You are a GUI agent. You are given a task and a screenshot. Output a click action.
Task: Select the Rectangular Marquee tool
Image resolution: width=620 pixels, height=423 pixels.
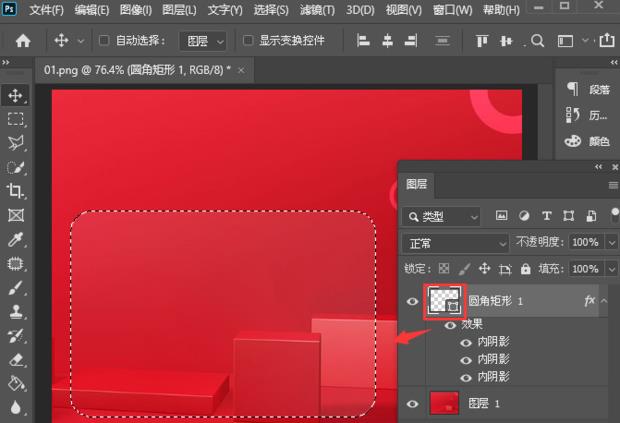tap(15, 119)
